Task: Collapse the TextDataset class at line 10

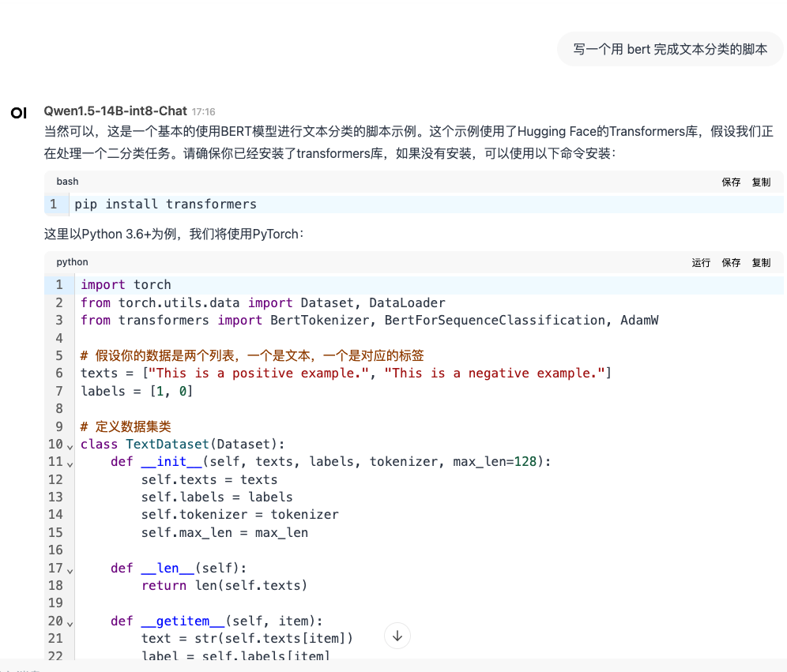Action: click(x=70, y=446)
